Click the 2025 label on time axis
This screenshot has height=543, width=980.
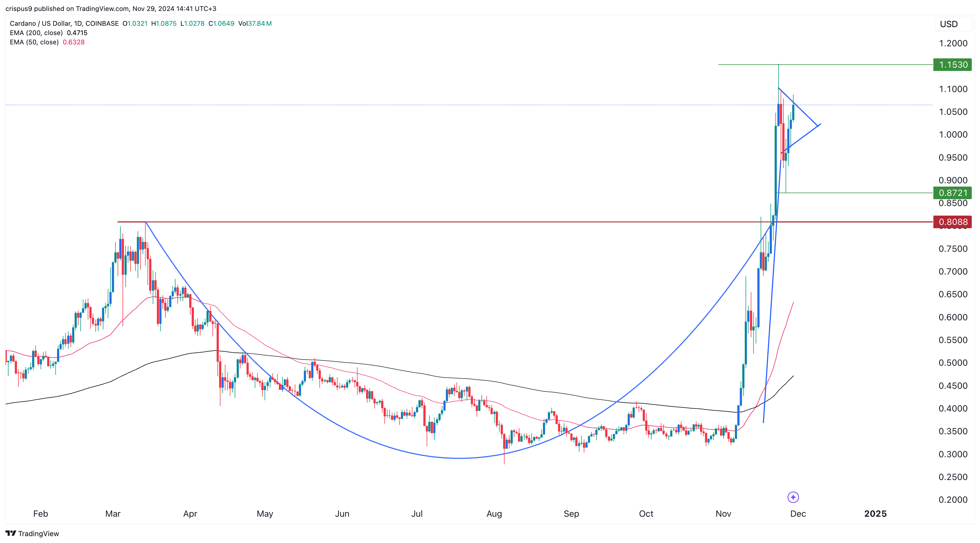(875, 514)
